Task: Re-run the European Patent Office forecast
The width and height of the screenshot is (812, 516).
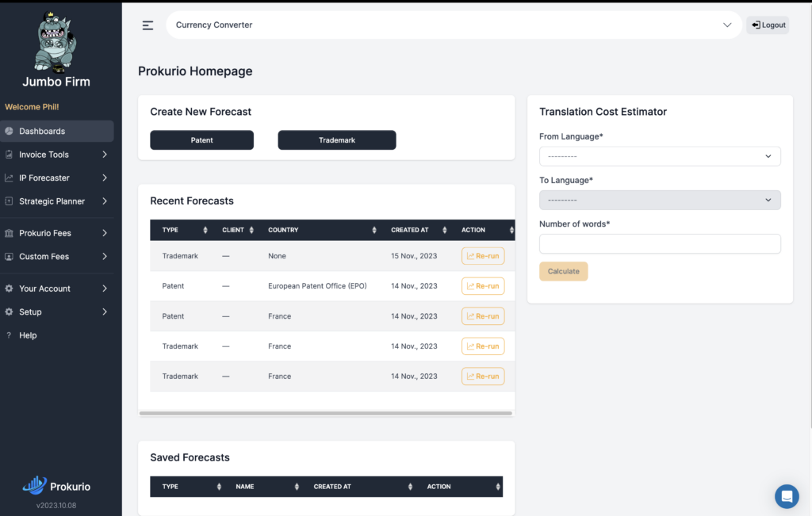Action: (x=483, y=285)
